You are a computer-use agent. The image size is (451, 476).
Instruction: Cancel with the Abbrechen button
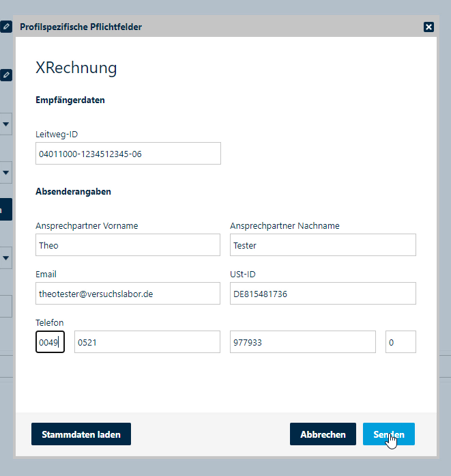323,434
